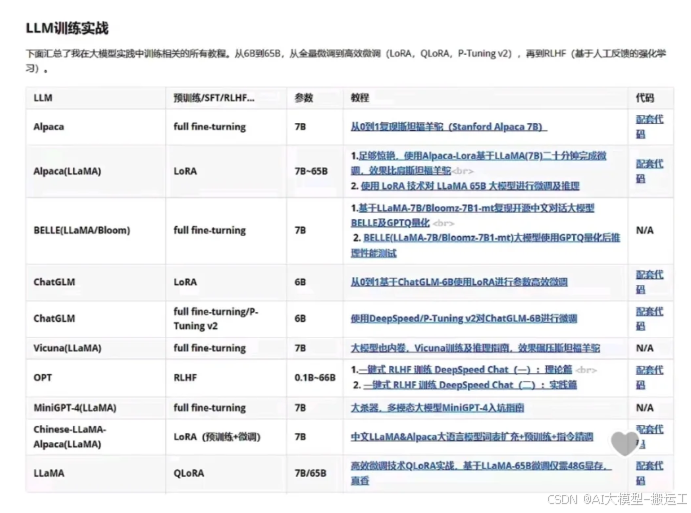
Task: Open code link in the ChatGLM LoRA row
Action: tap(650, 282)
